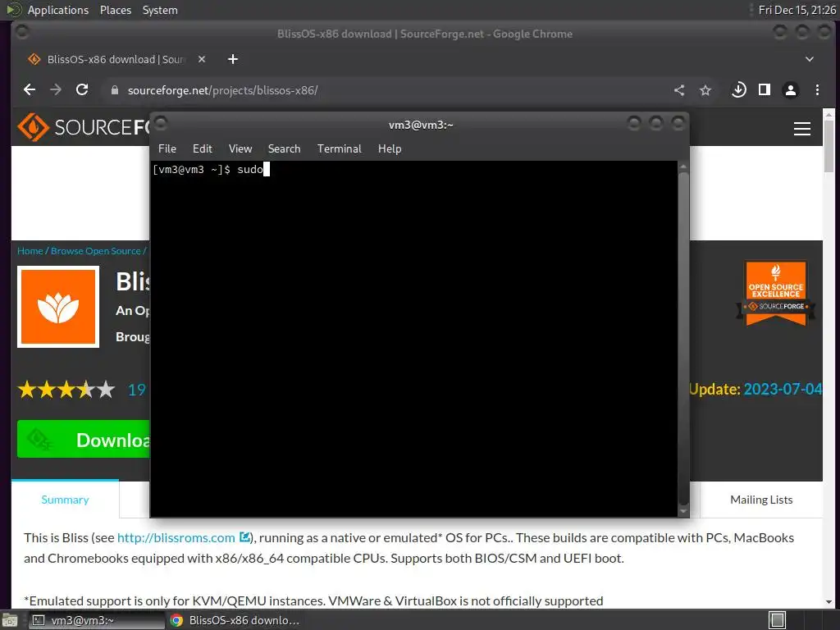840x630 pixels.
Task: Open the terminal Edit menu
Action: [202, 148]
